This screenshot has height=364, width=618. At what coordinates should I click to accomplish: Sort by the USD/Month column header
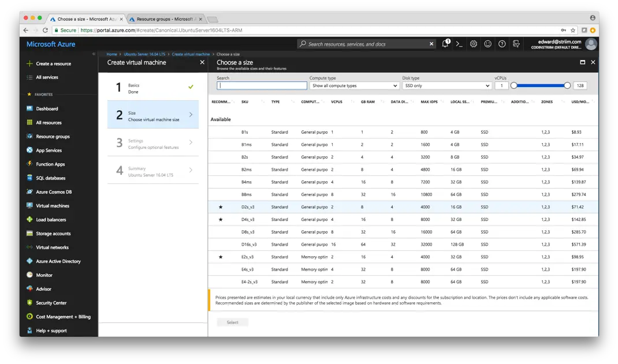(580, 102)
